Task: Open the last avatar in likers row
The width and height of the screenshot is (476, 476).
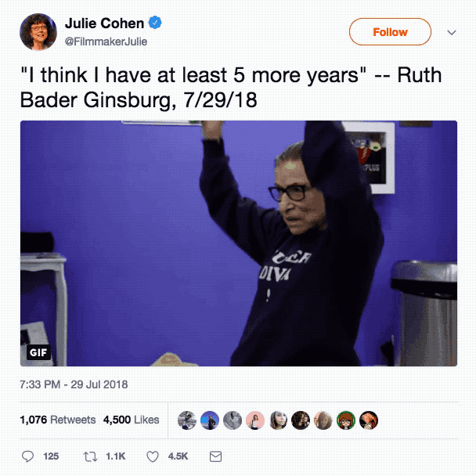Action: pyautogui.click(x=369, y=420)
